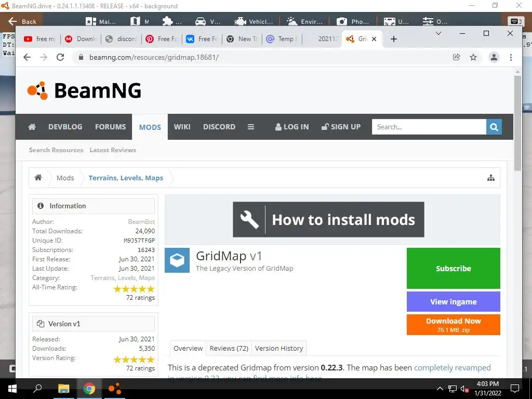
Task: Open Environment item in BeamNG.drive bar
Action: click(x=304, y=21)
